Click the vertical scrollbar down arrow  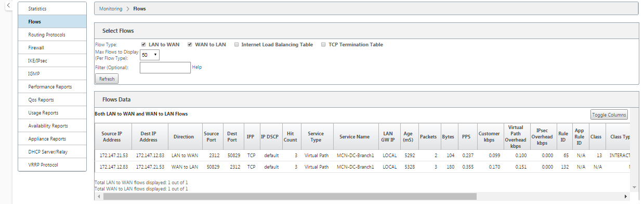point(634,187)
